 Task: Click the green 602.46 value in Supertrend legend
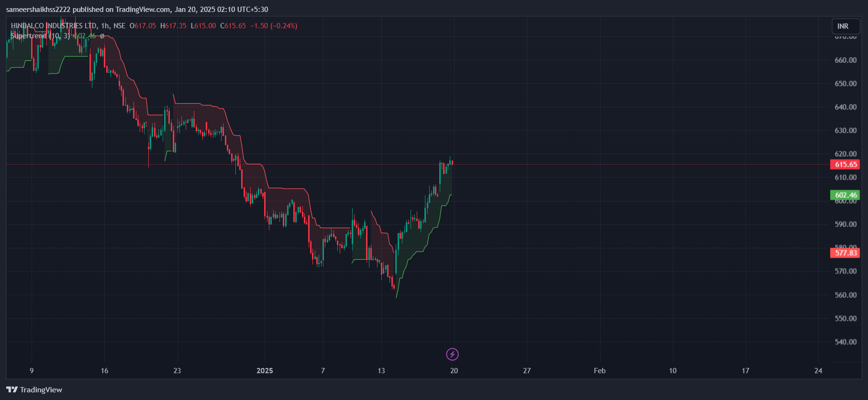pos(85,36)
